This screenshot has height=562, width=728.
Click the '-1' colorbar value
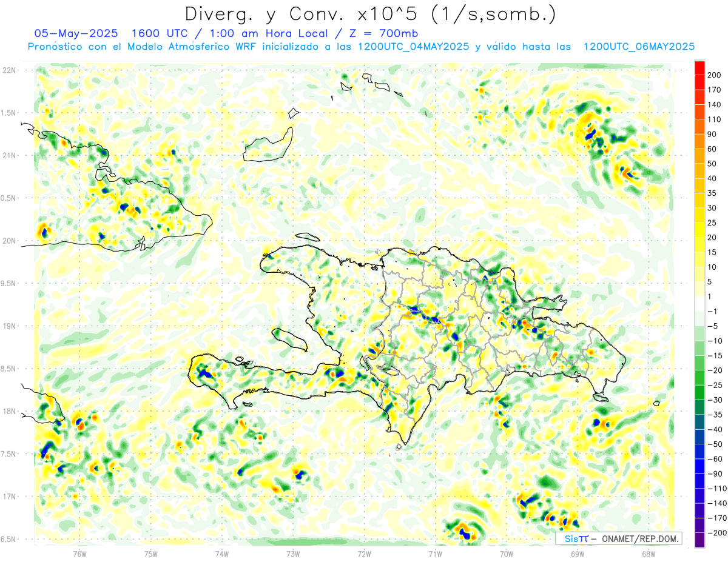click(x=712, y=312)
